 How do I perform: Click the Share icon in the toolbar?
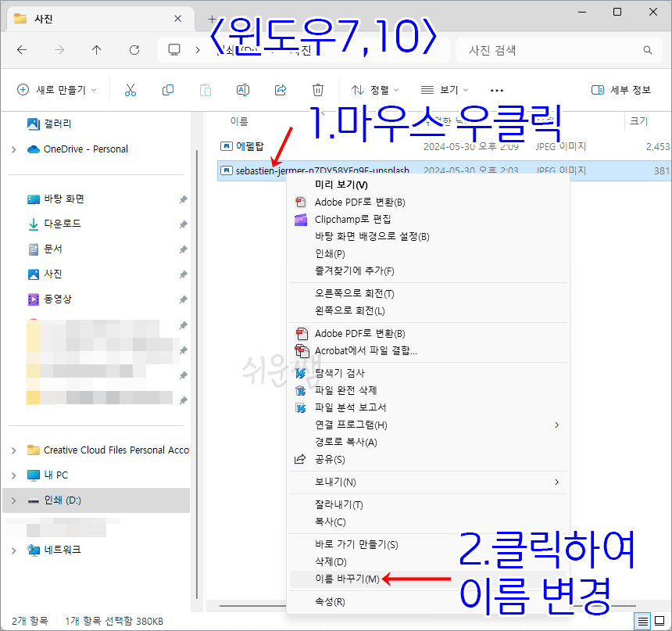280,89
